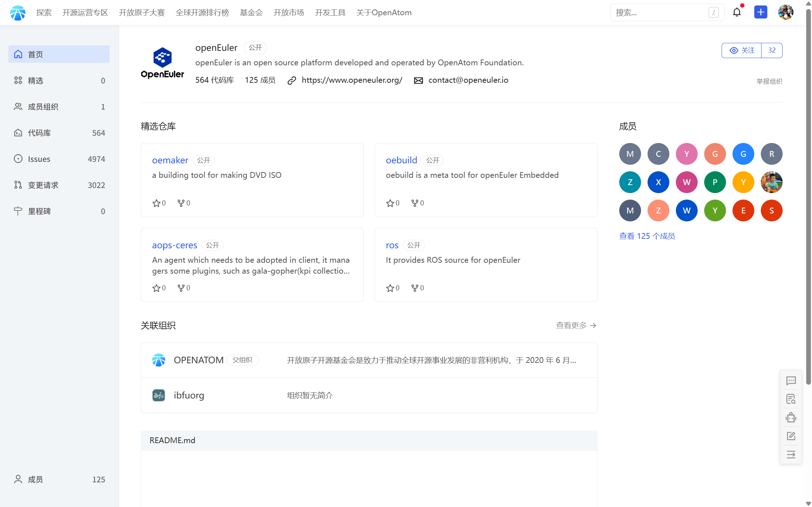The height and width of the screenshot is (507, 812).
Task: Click the 举报组织 report link
Action: point(769,81)
